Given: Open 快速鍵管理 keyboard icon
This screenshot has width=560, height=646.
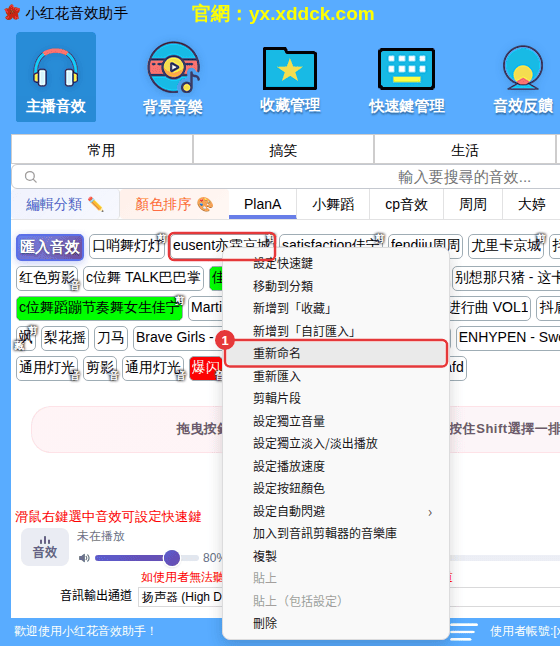Looking at the screenshot, I should (407, 79).
